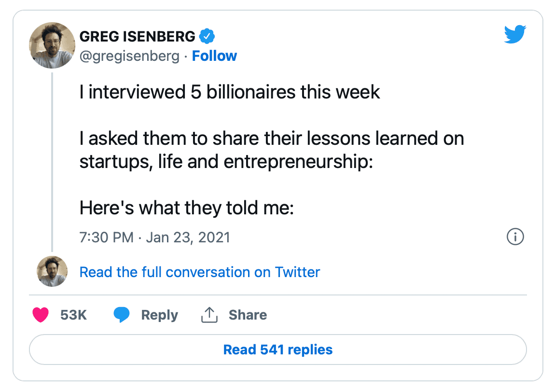The width and height of the screenshot is (554, 392).
Task: Click the Share text label
Action: (248, 315)
